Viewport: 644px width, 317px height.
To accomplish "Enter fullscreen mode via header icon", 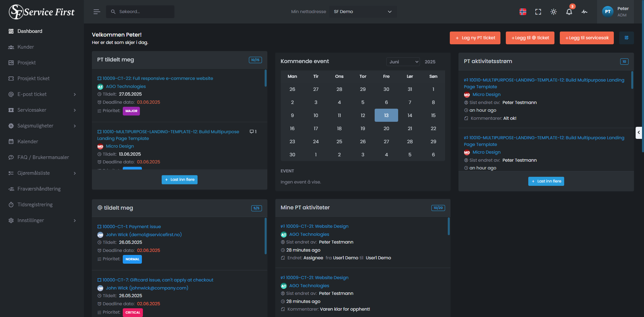I will coord(538,12).
